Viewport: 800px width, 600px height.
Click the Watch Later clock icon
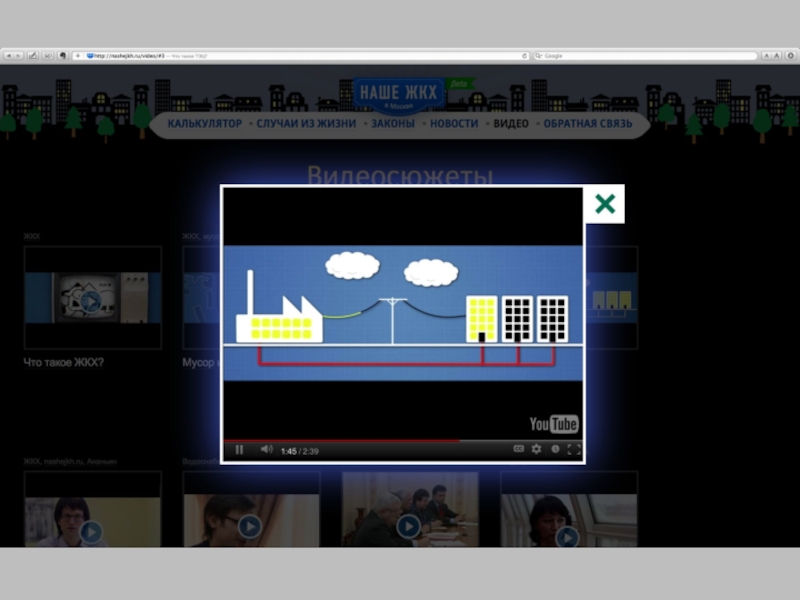pos(555,448)
